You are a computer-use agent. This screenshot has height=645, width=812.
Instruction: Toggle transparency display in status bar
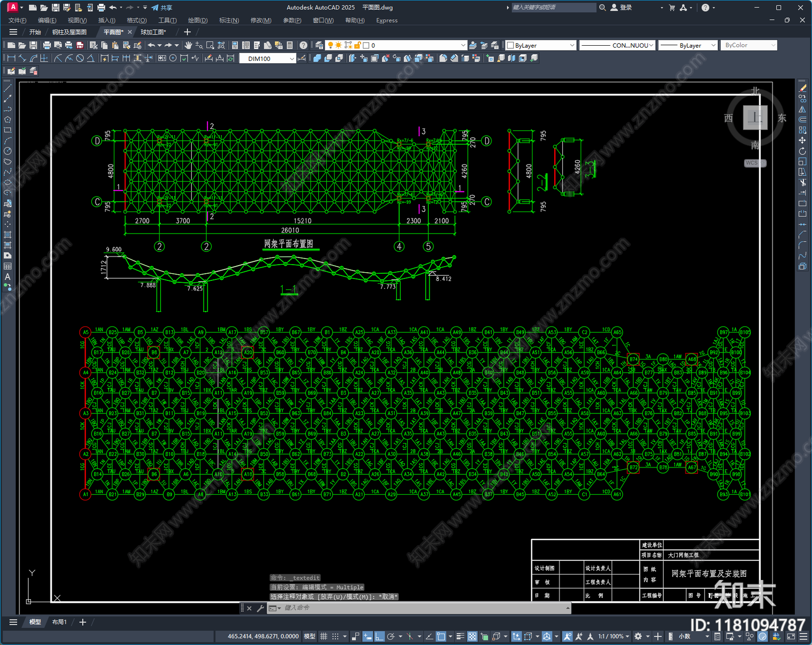click(x=472, y=636)
